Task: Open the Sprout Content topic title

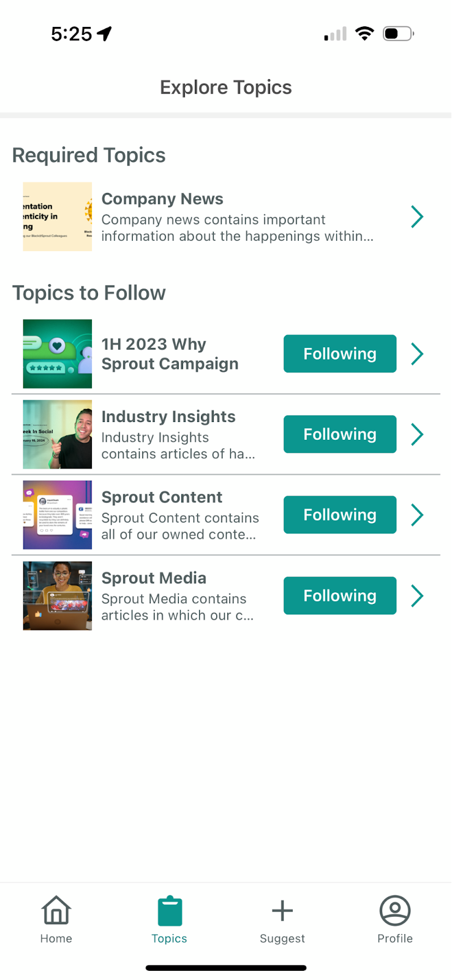Action: pos(162,497)
